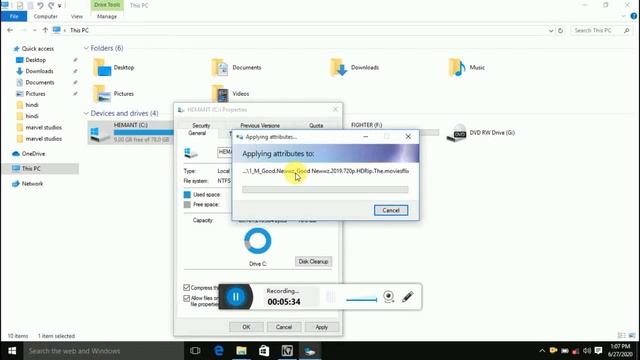640x360 pixels.
Task: Cancel the Applying attributes operation
Action: (x=391, y=210)
